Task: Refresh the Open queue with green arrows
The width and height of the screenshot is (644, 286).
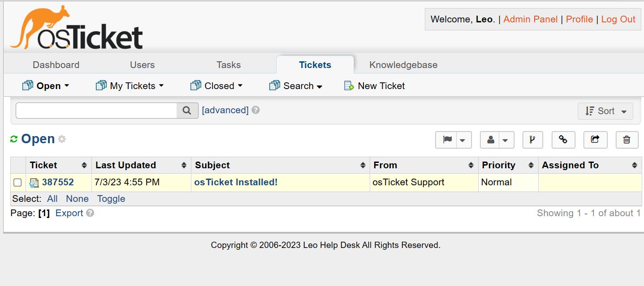Action: click(x=14, y=139)
